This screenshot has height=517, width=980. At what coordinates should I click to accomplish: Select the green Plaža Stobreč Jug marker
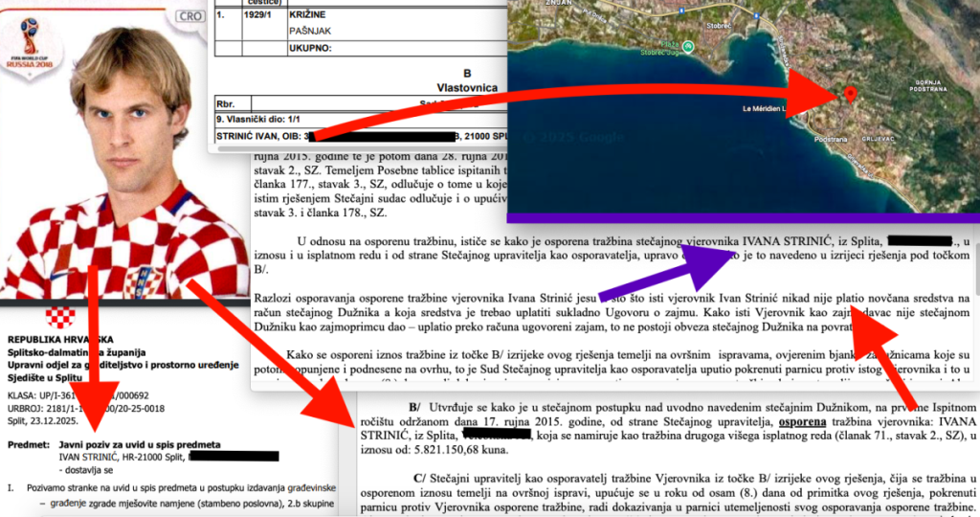(x=687, y=45)
